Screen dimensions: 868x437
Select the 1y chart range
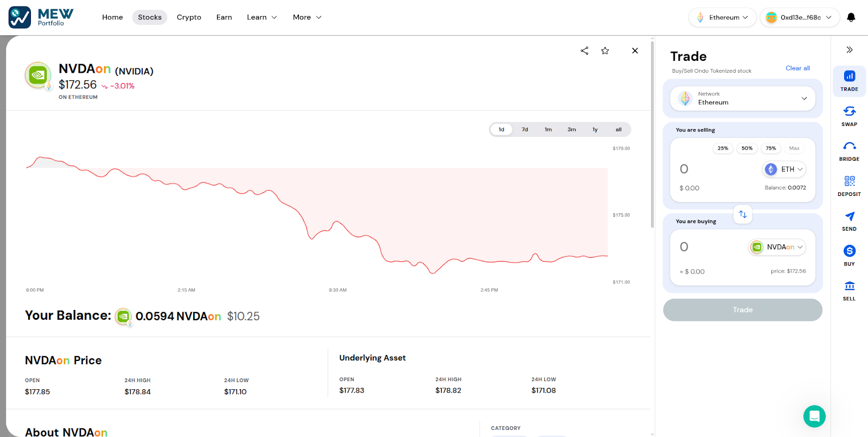(x=595, y=130)
